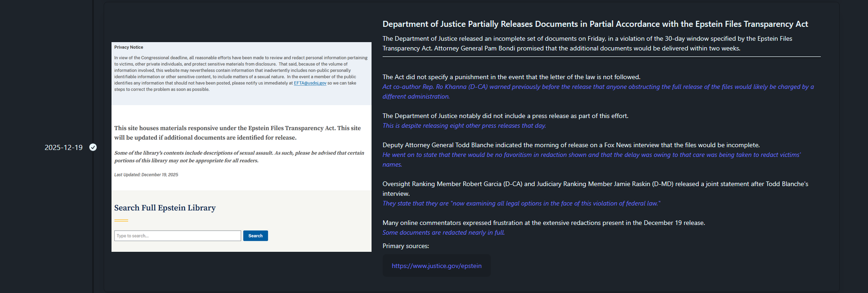Click the 'Privacy Notice' heading in the screenshot
The height and width of the screenshot is (293, 868).
[x=129, y=47]
